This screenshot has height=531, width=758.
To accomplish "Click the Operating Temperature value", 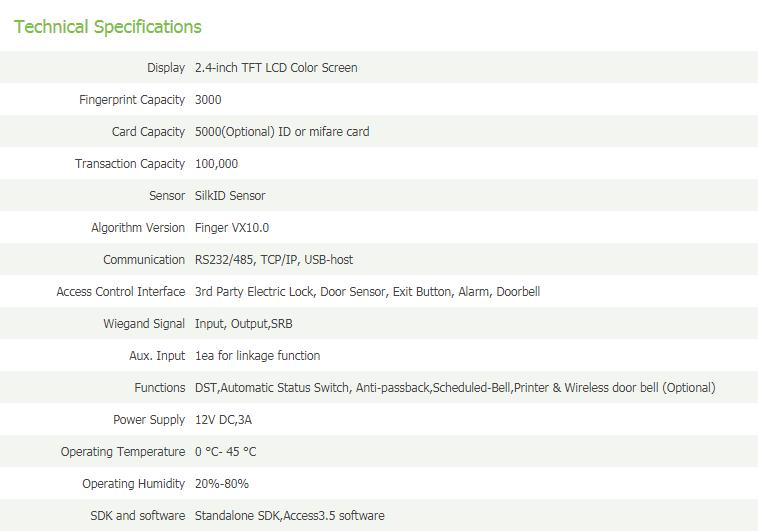I will (x=225, y=452).
